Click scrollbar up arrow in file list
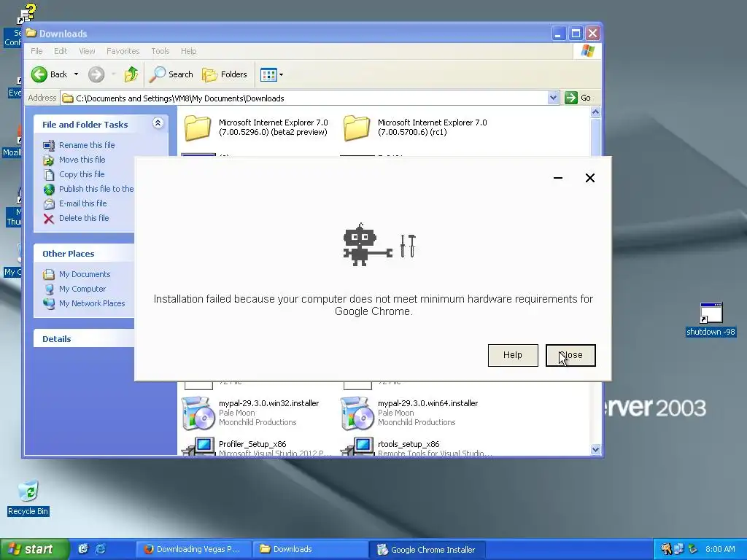 (x=595, y=112)
